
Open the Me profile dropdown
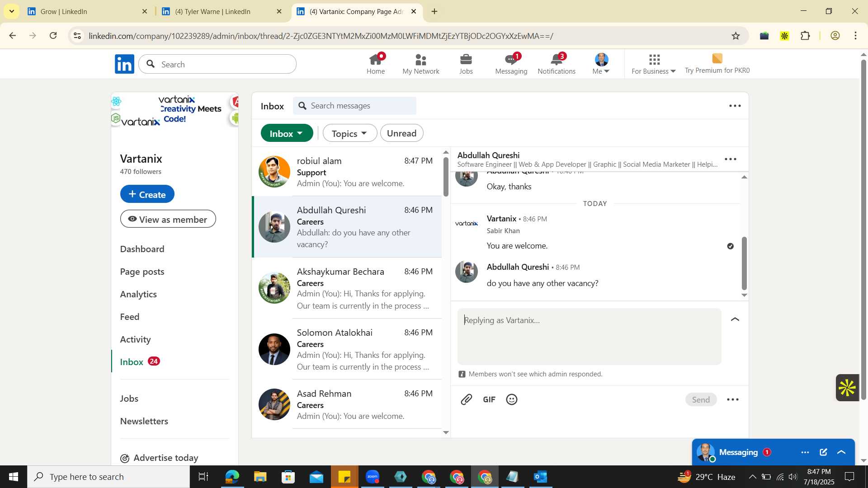tap(601, 64)
